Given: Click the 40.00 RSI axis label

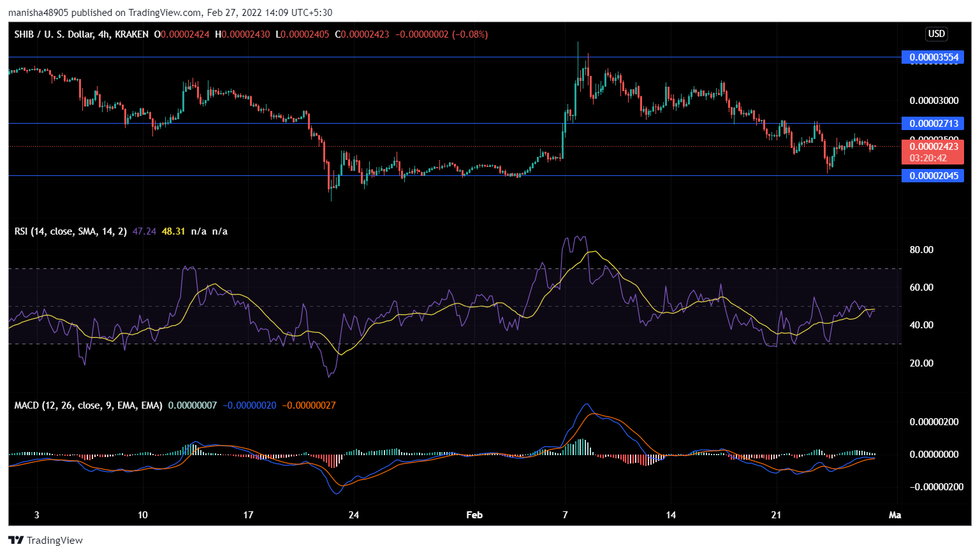Looking at the screenshot, I should 921,325.
